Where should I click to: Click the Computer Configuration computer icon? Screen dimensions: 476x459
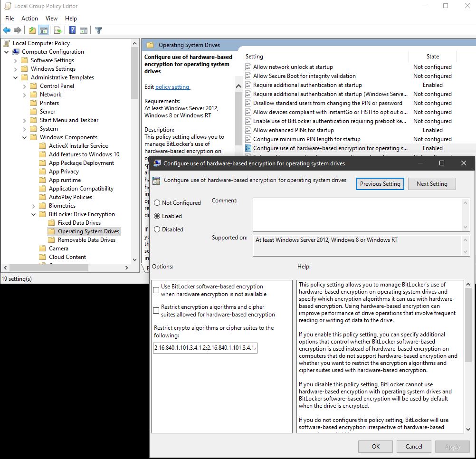coord(16,52)
